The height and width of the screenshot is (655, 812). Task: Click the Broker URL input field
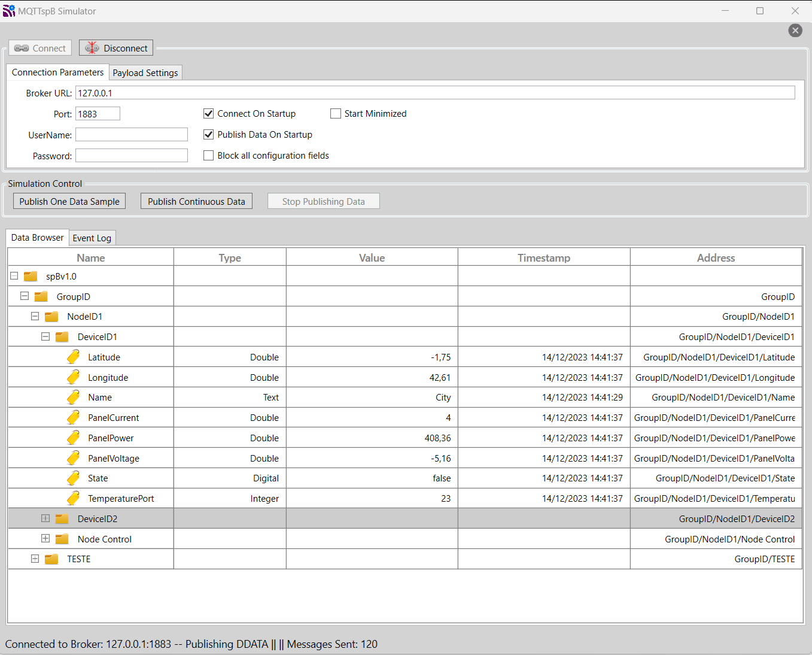pos(434,93)
